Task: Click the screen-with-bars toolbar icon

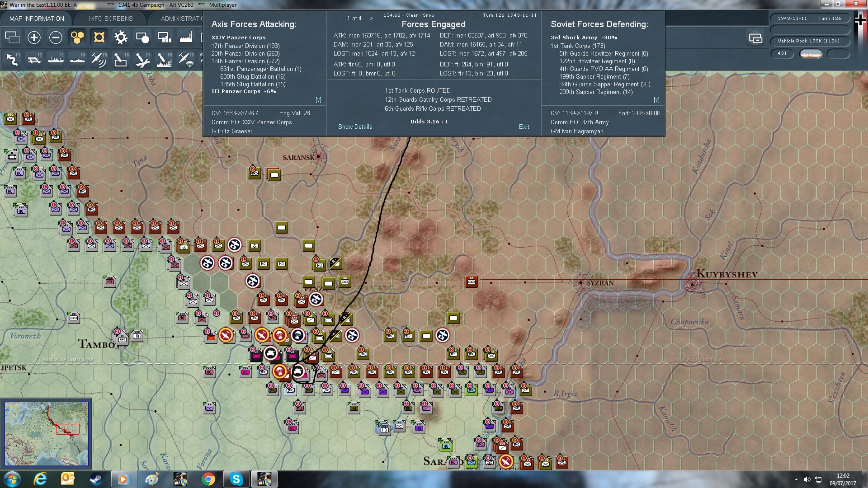Action: coord(164,38)
